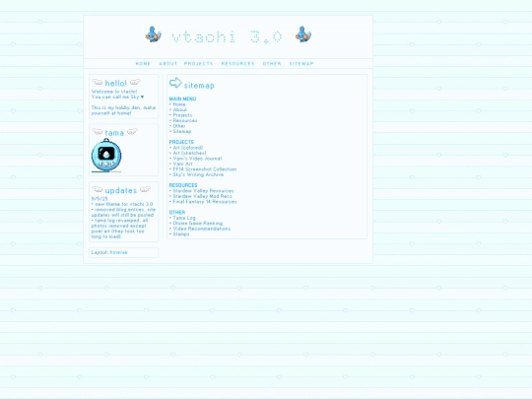Open OTHER in the top navigation bar
532x399 pixels.
[272, 63]
